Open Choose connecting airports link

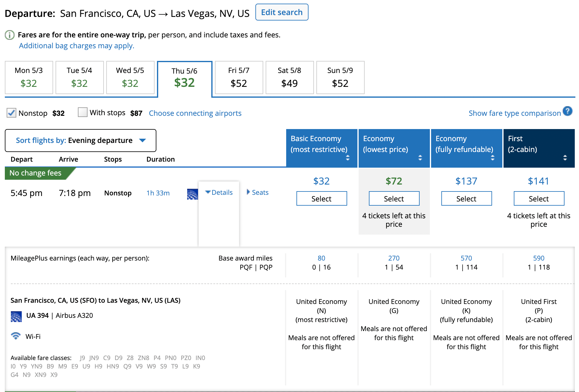(x=195, y=113)
